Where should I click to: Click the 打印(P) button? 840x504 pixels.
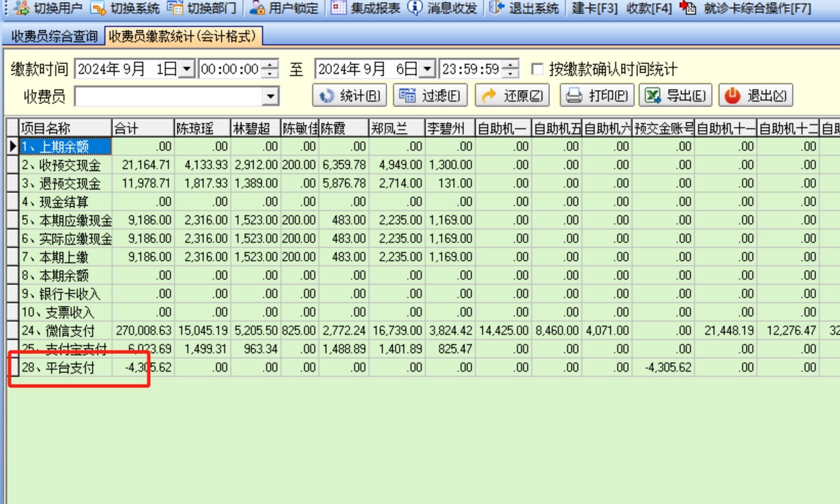(x=598, y=96)
